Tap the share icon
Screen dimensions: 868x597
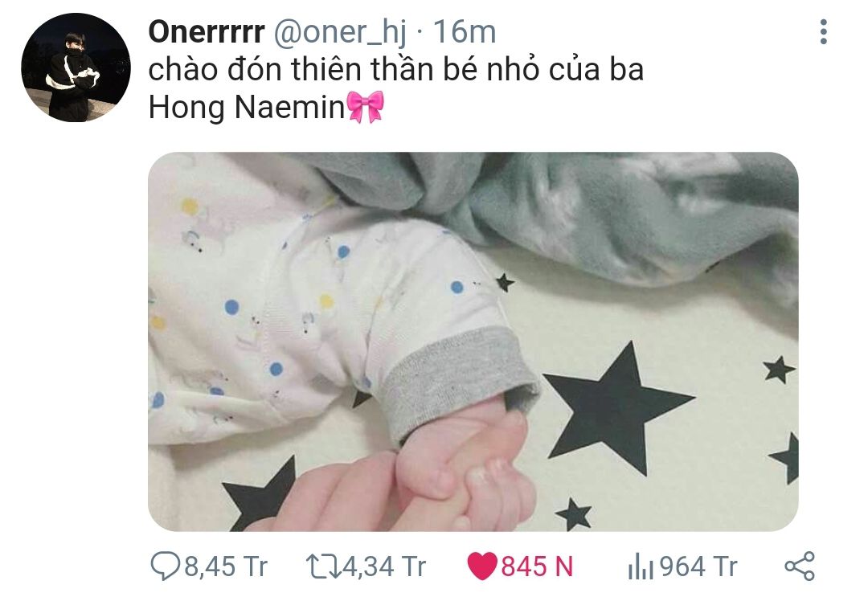(x=800, y=566)
